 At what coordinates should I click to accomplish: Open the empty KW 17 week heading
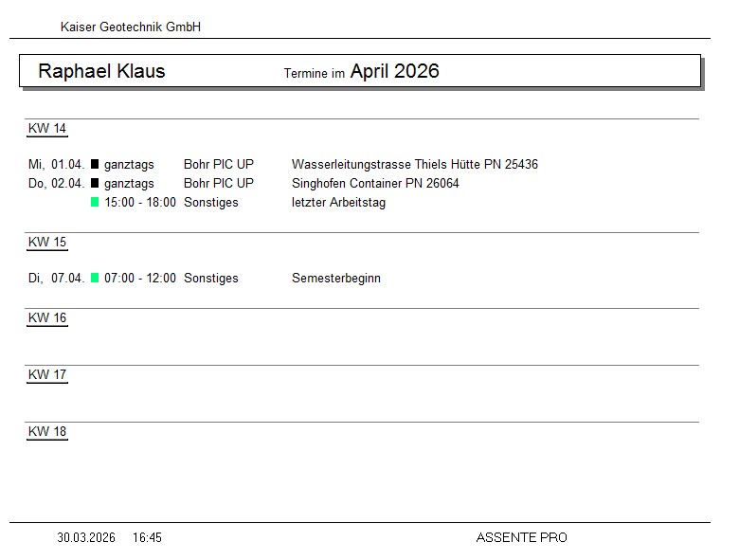[47, 375]
